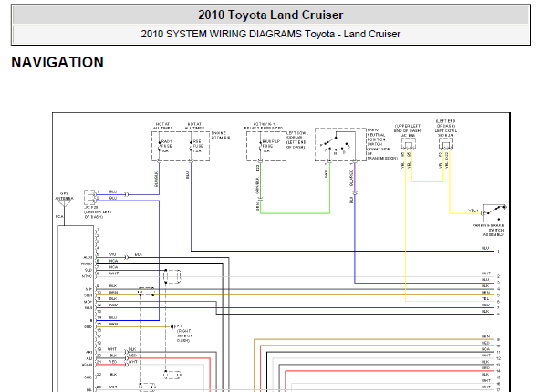Click the BRN wire label at pin 15
Viewport: 551px width, 392px height.
(x=113, y=324)
